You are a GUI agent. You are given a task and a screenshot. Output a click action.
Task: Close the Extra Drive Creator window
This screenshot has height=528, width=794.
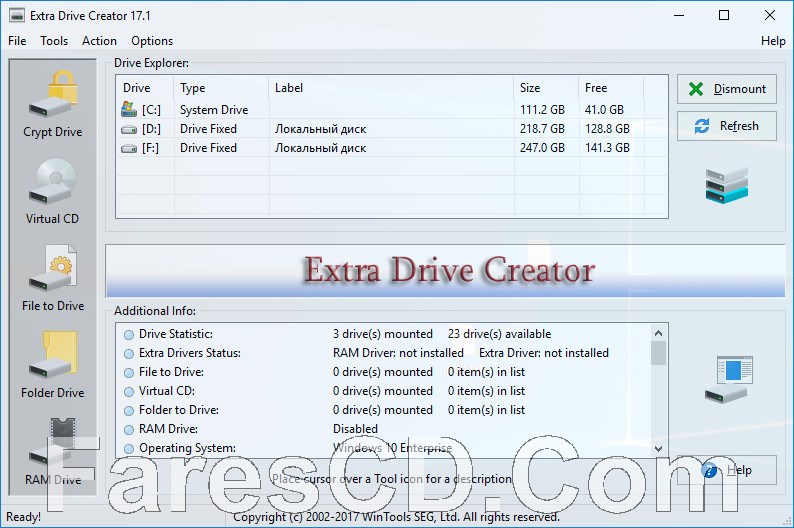[770, 16]
